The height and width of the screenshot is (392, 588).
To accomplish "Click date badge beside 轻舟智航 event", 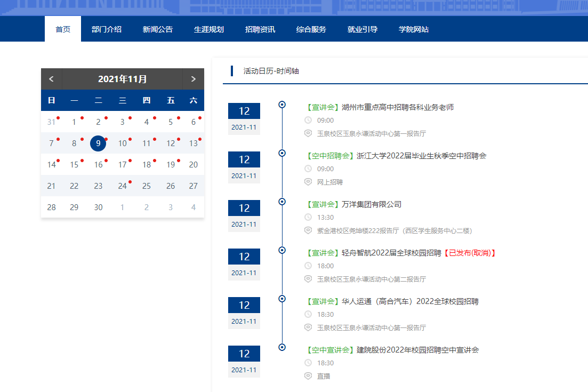I will [244, 265].
